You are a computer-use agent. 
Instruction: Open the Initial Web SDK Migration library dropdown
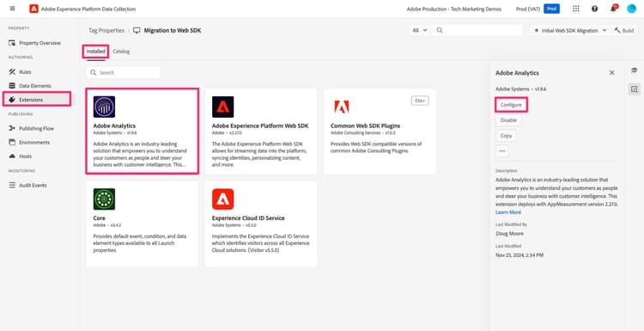[569, 30]
